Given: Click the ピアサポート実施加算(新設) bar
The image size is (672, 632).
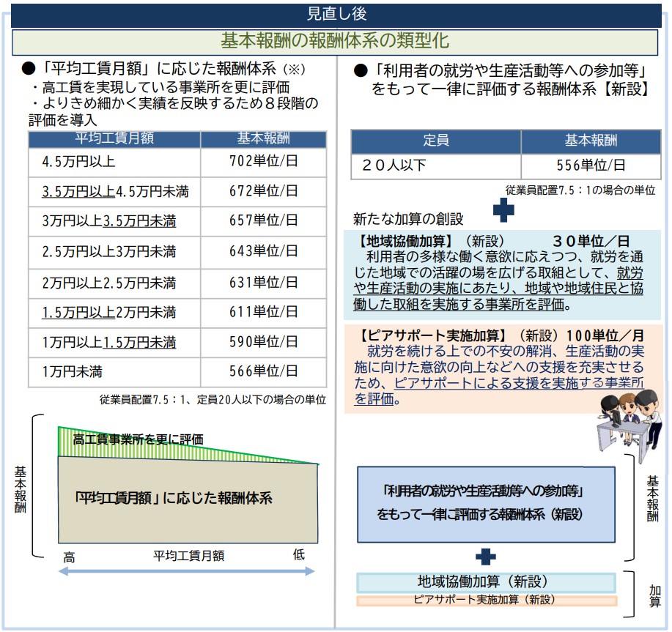Looking at the screenshot, I should [487, 600].
